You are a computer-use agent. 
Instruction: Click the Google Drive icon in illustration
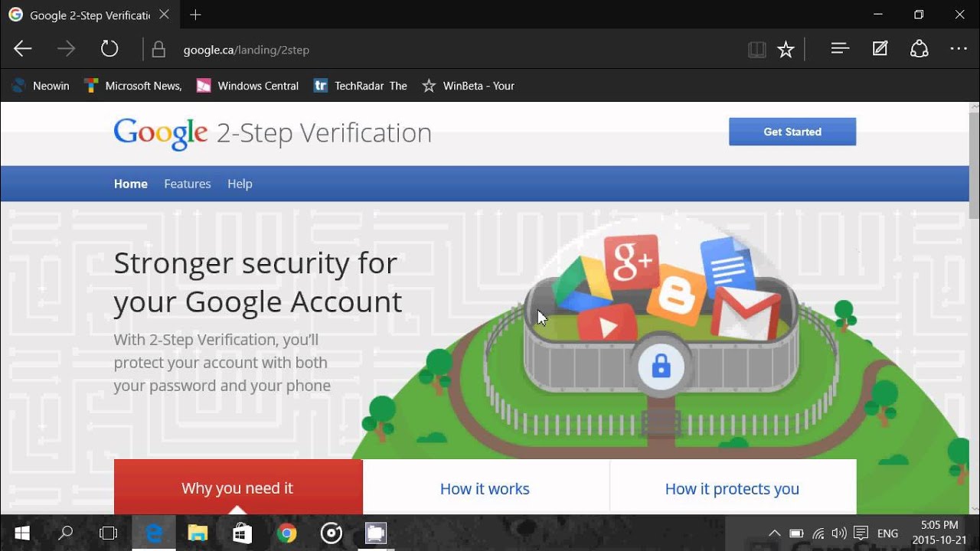pos(582,285)
